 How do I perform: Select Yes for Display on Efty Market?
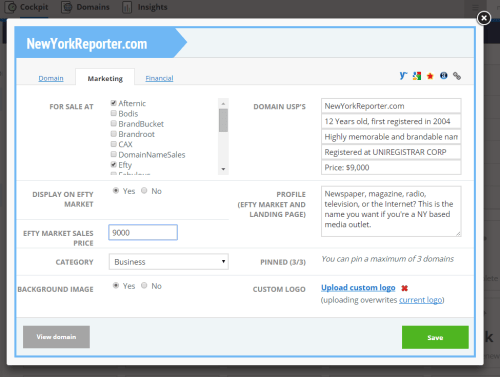click(116, 191)
